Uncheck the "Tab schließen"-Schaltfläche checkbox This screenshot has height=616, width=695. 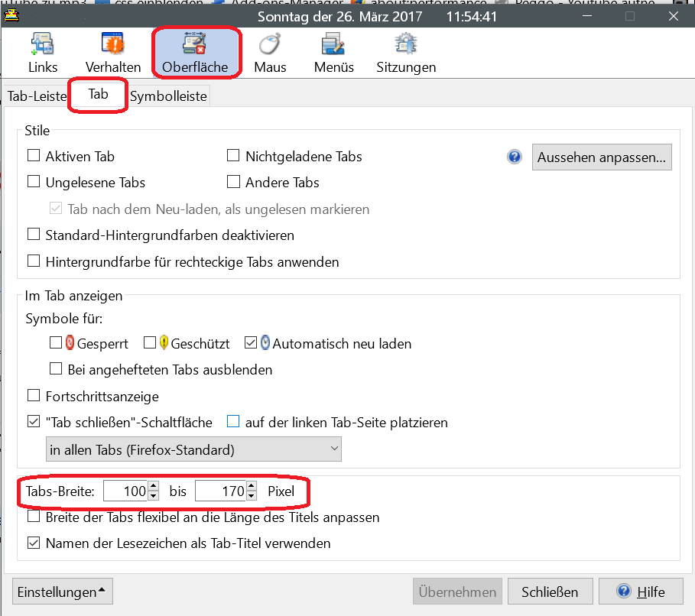tap(34, 421)
